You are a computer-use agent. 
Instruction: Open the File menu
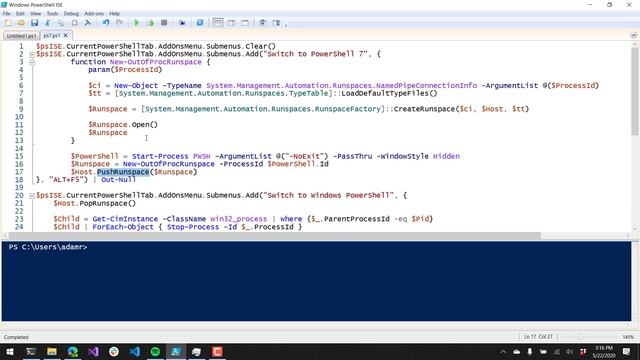[7, 13]
